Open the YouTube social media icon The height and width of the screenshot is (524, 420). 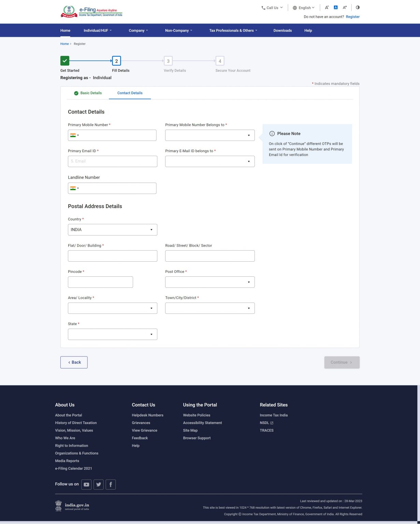point(86,484)
